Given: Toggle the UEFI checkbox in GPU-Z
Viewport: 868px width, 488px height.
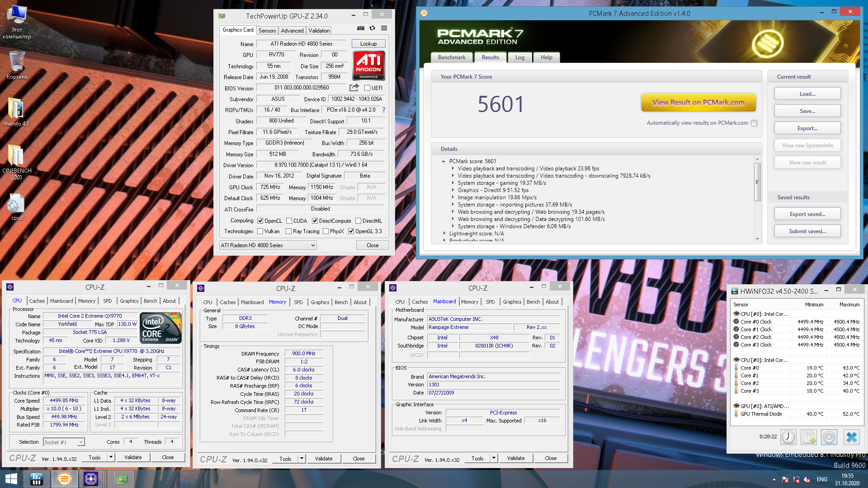Looking at the screenshot, I should pyautogui.click(x=367, y=88).
